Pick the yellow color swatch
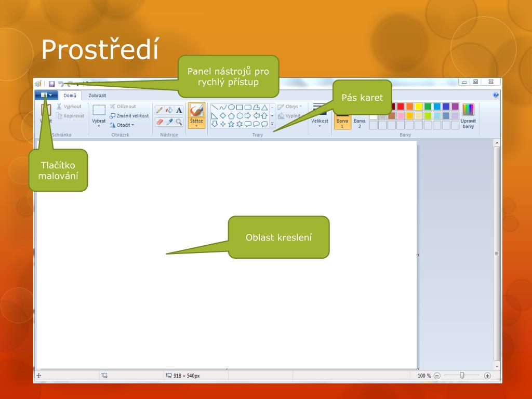Image resolution: width=532 pixels, height=399 pixels. (x=419, y=107)
